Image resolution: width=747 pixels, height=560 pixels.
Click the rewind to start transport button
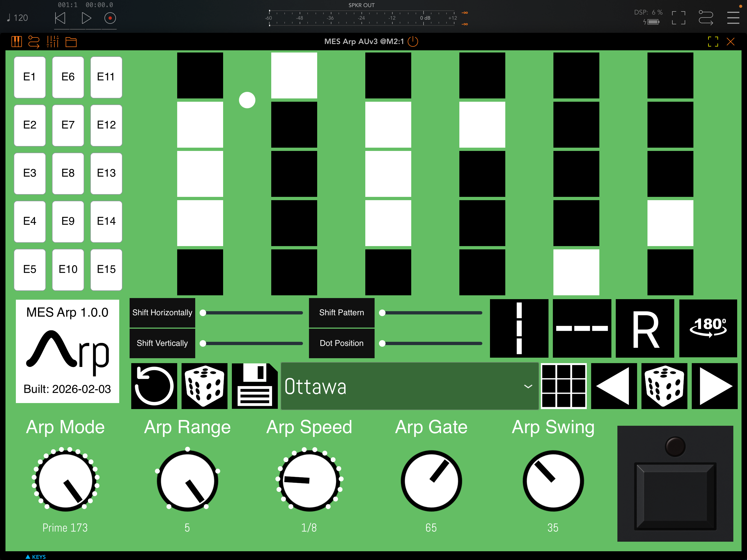(60, 18)
